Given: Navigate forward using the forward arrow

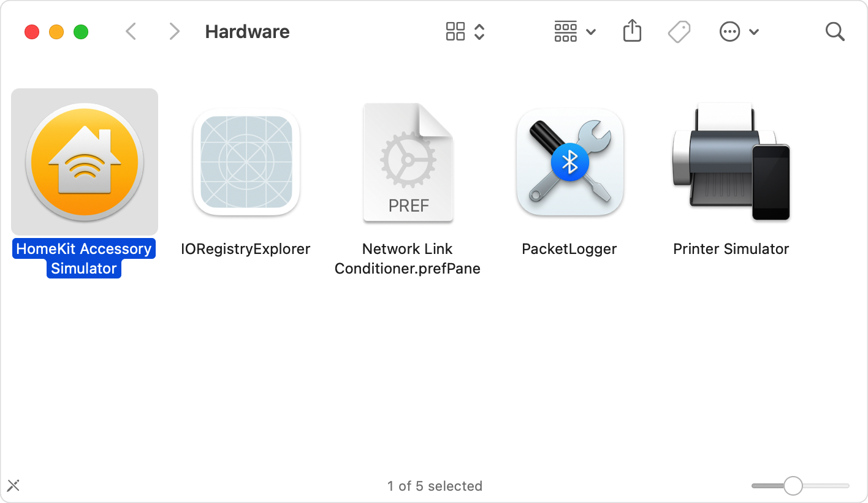Looking at the screenshot, I should [x=175, y=31].
